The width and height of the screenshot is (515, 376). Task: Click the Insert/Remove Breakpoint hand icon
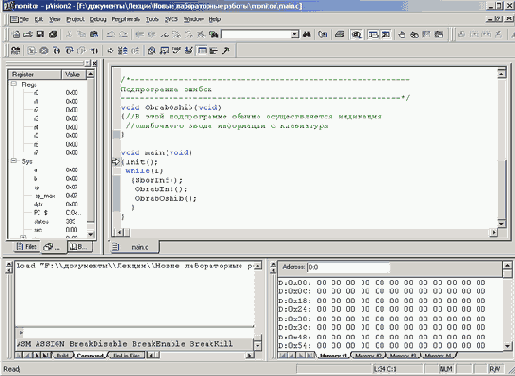coord(402,34)
